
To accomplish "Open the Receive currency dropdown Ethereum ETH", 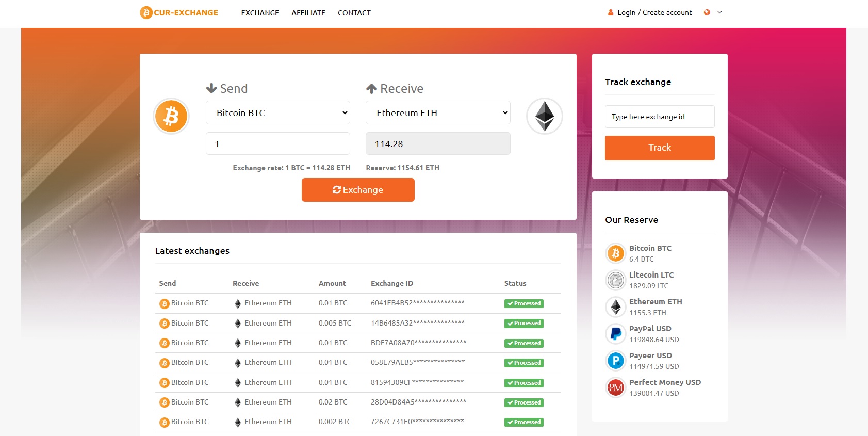I will (x=438, y=112).
